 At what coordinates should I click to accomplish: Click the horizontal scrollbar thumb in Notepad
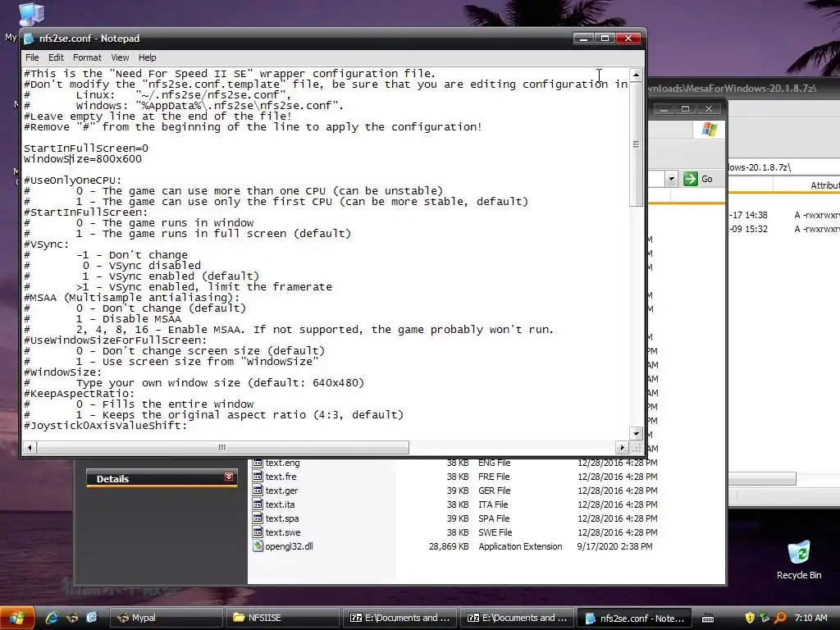222,447
